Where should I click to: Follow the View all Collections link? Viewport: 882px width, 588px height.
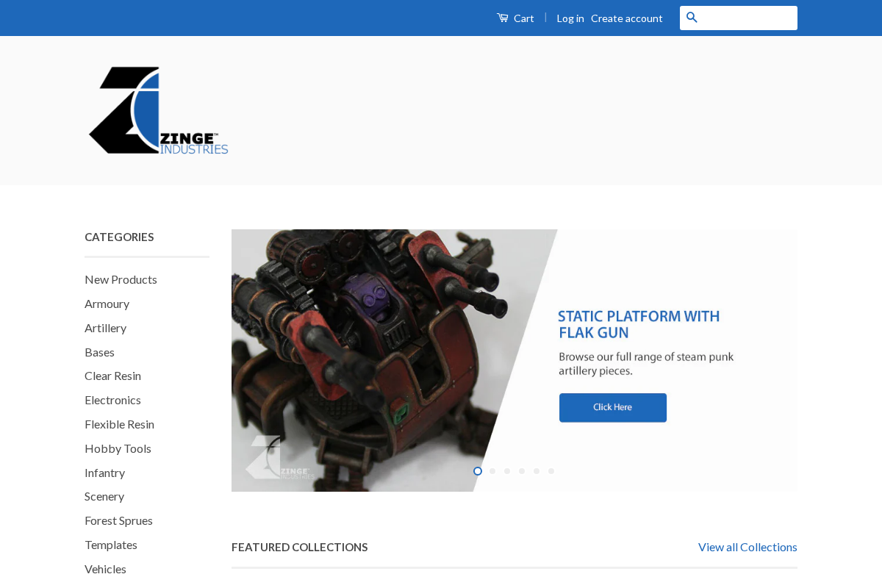[x=747, y=546]
